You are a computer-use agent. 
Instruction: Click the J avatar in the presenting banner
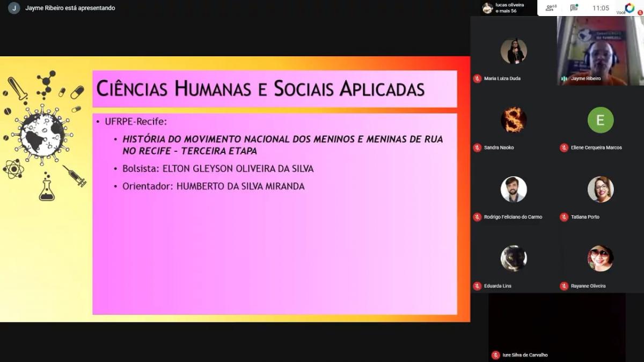pyautogui.click(x=13, y=8)
